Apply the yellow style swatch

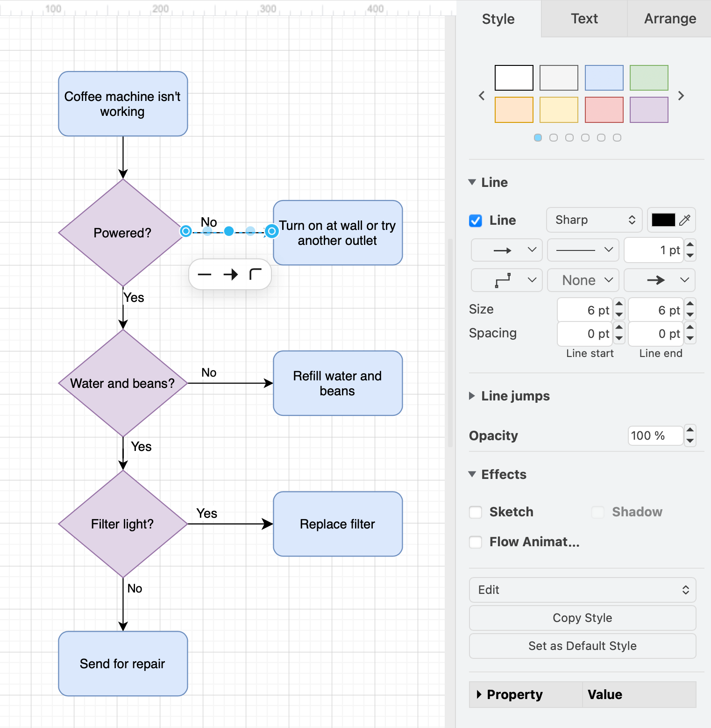coord(559,110)
